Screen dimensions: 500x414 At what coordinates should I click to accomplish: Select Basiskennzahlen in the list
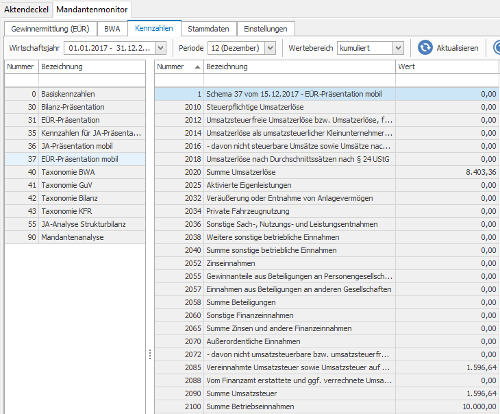[75, 94]
